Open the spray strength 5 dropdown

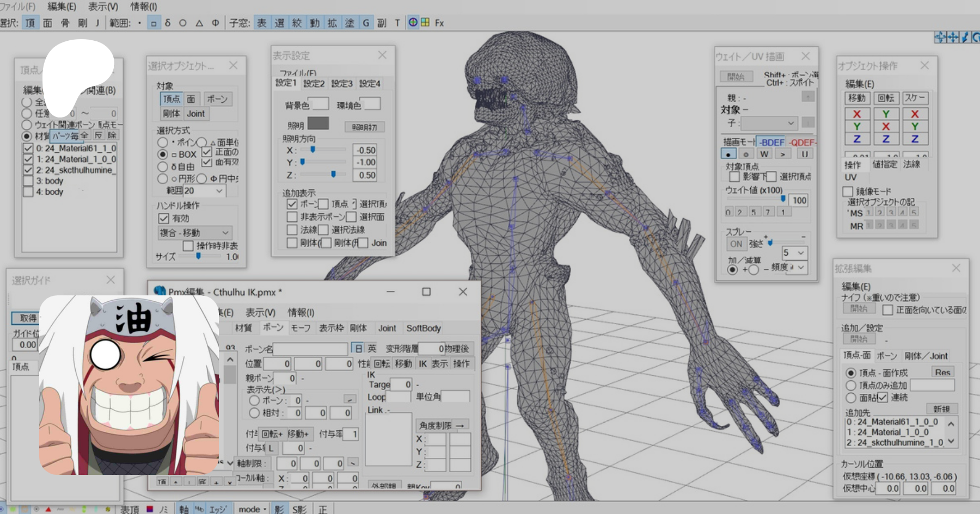[x=800, y=253]
